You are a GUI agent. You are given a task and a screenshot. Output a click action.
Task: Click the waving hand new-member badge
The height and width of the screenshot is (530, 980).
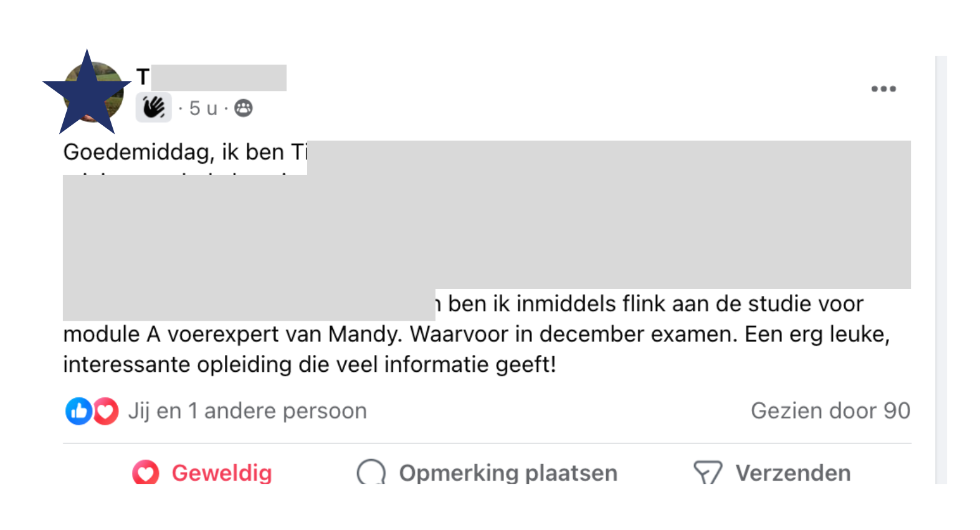(154, 108)
